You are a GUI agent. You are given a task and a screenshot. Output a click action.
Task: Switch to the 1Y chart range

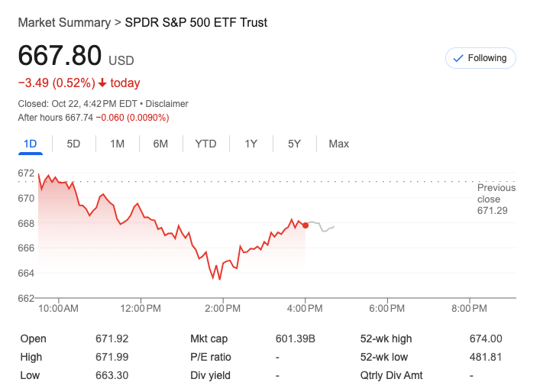pos(251,144)
